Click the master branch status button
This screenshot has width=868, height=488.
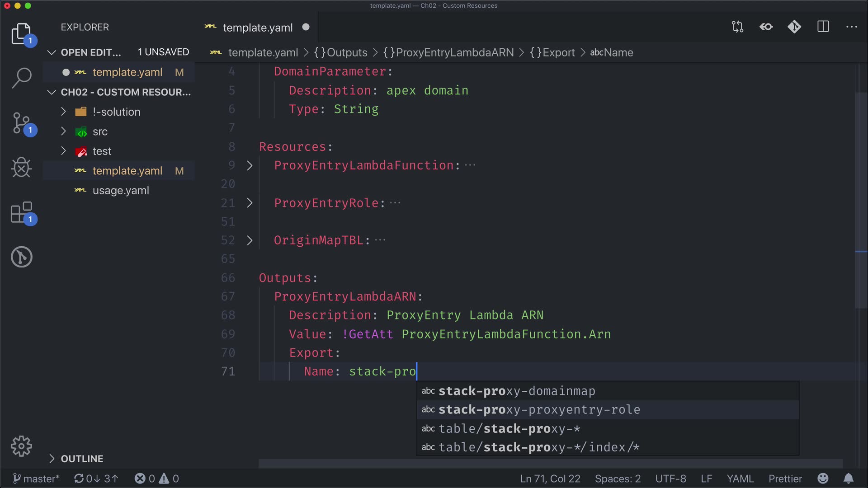[x=36, y=479]
